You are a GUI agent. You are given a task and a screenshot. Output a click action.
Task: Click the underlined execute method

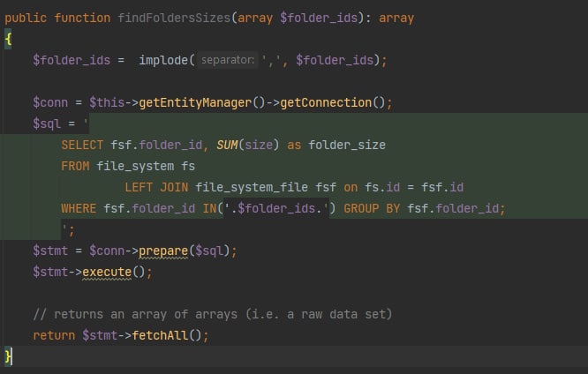click(x=107, y=273)
